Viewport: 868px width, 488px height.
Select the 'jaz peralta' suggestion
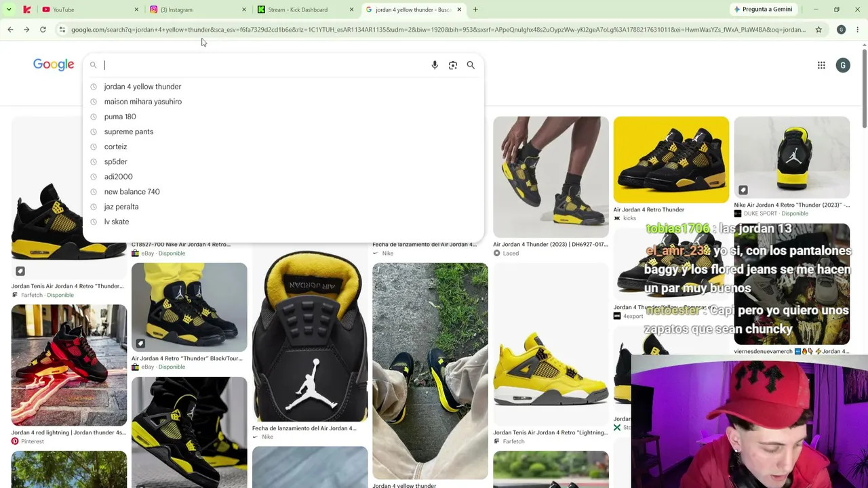(283, 207)
